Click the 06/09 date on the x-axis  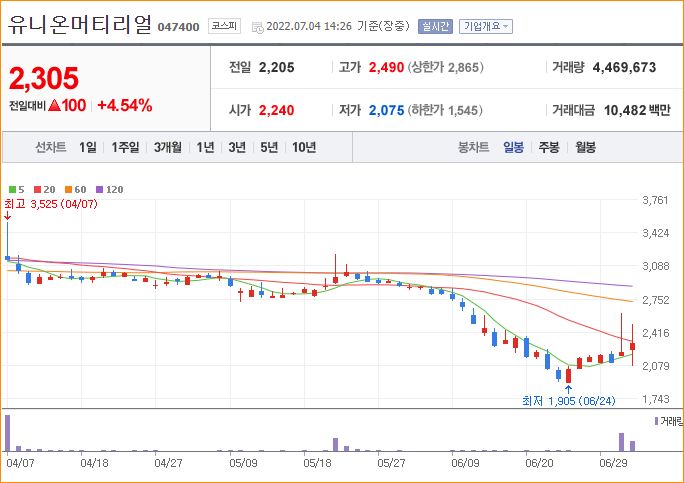(x=465, y=463)
